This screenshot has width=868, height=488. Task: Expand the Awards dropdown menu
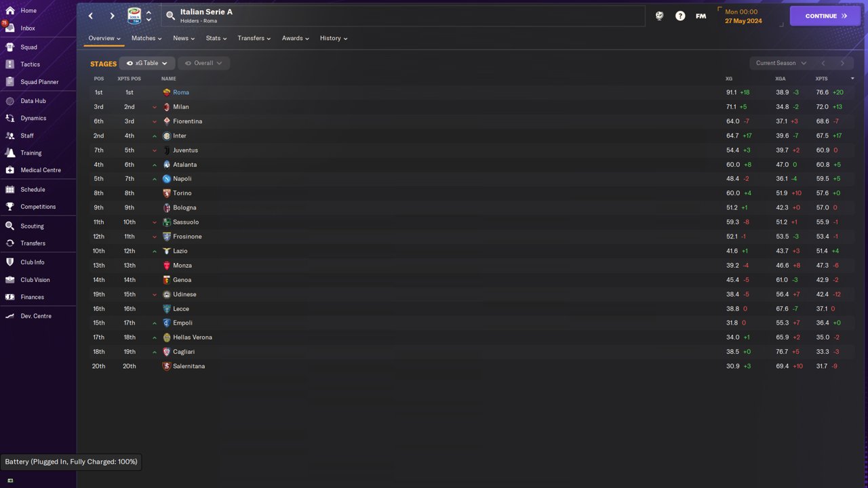pos(295,38)
